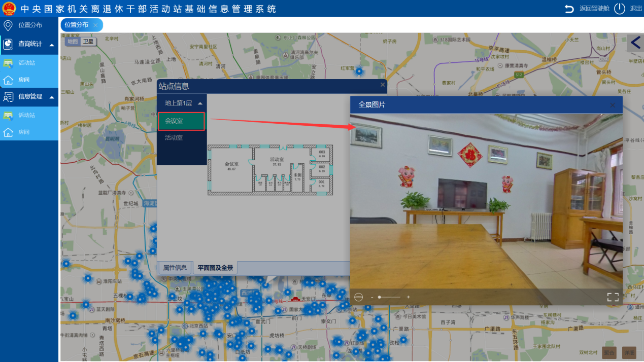
Task: Click the 详细 button on the map
Action: click(629, 353)
